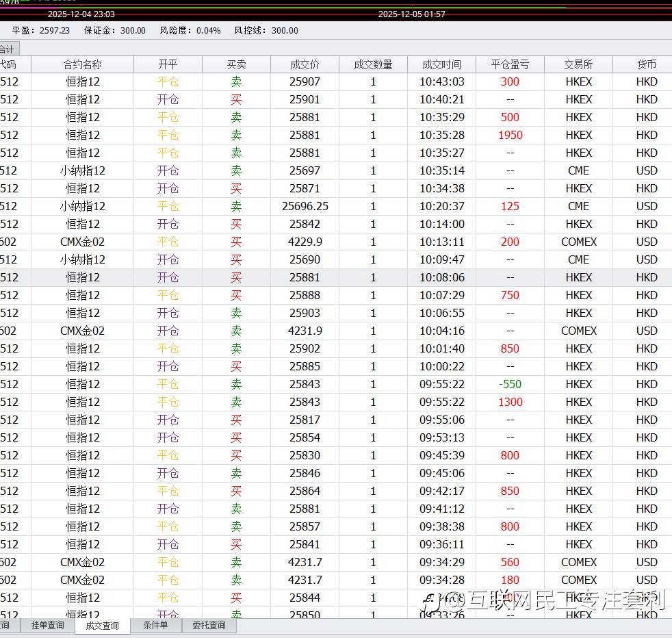Viewport: 672px width, 638px height.
Task: Click the 2025-12-05 01:57 chart time marker
Action: (x=411, y=14)
